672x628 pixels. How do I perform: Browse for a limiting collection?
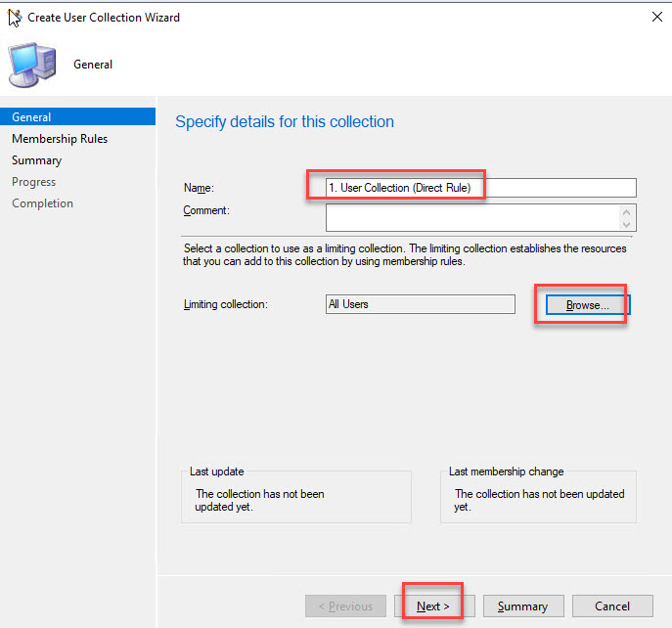[587, 305]
